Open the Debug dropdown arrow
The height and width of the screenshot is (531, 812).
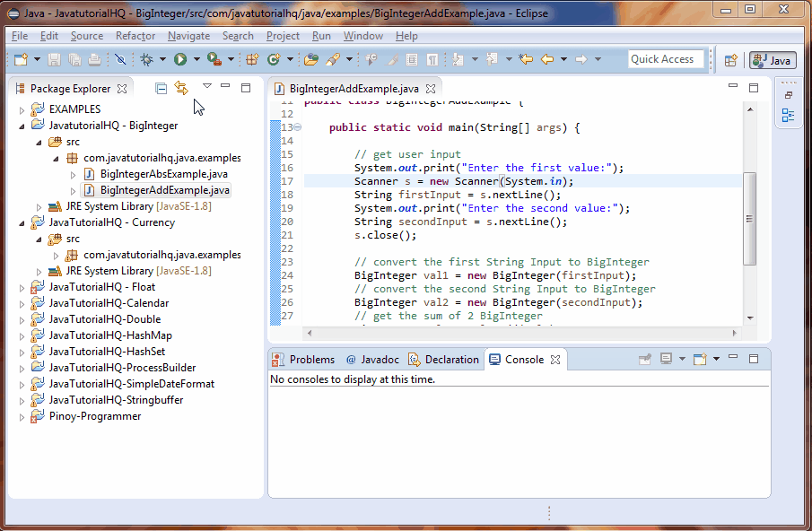coord(162,59)
